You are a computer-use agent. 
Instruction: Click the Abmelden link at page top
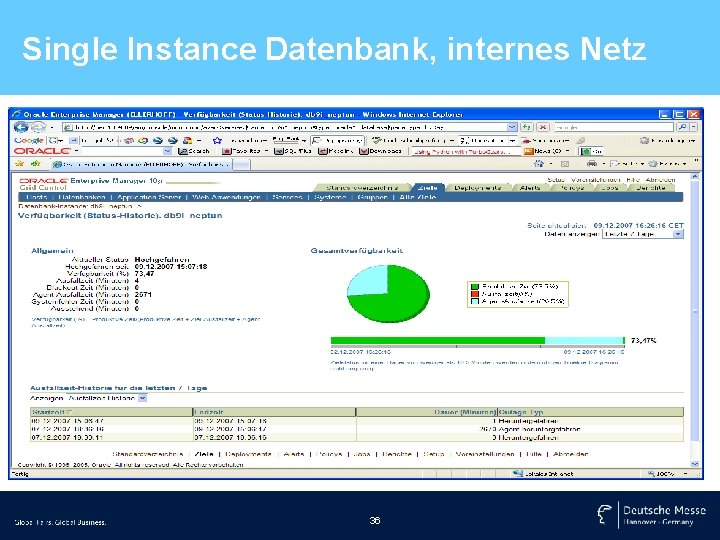coord(660,180)
